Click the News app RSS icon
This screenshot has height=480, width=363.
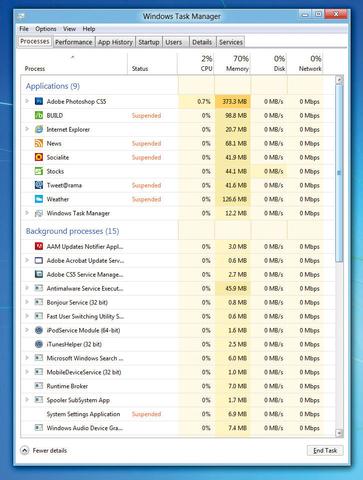pos(39,143)
